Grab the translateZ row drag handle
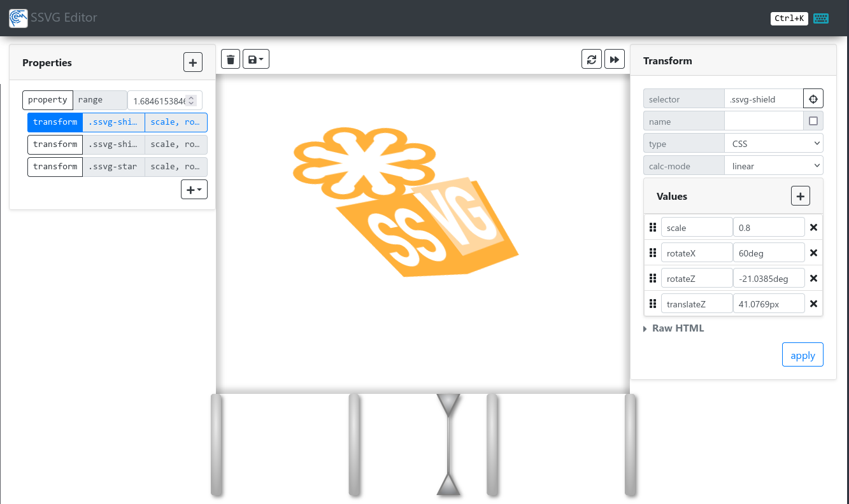Viewport: 849px width, 504px height. point(653,304)
